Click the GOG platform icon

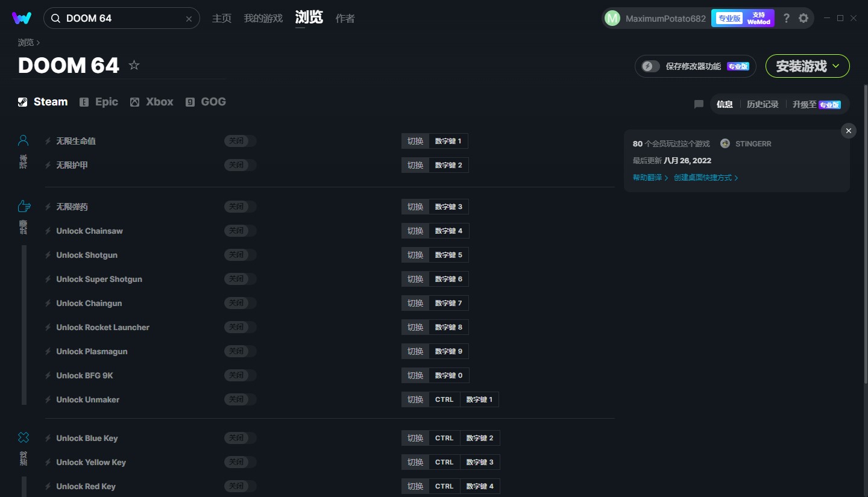pyautogui.click(x=190, y=102)
